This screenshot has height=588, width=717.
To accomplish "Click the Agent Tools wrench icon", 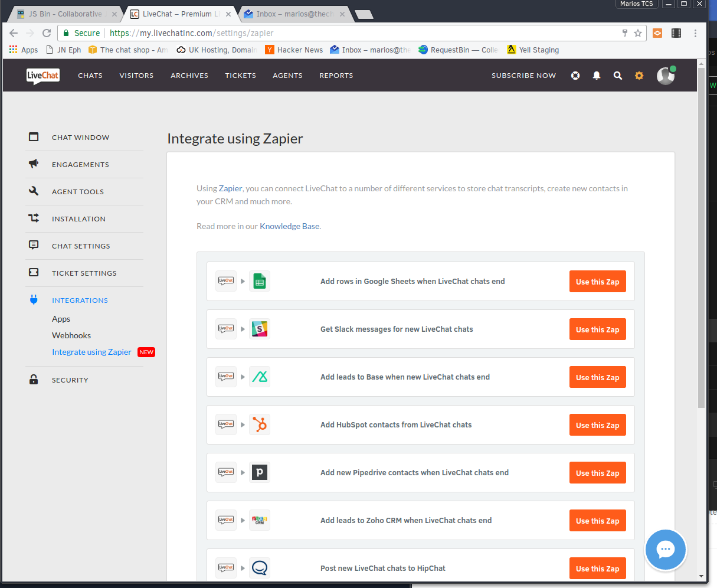I will [34, 191].
